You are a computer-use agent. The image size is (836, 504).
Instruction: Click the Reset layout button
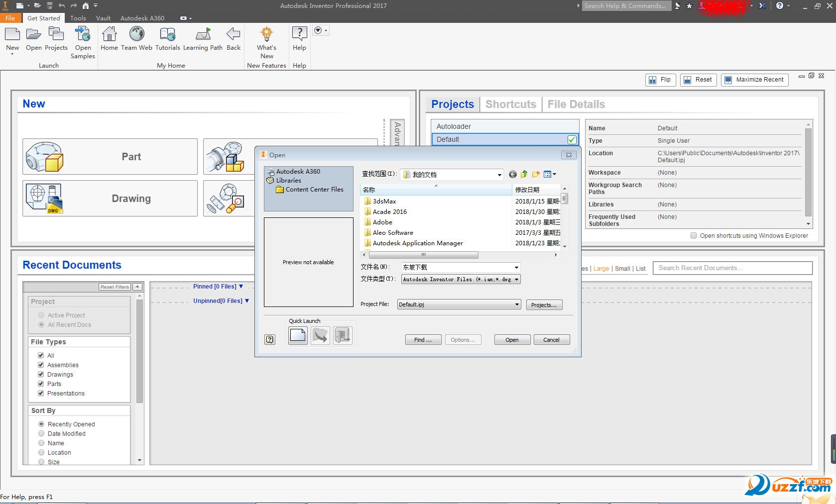[x=699, y=80]
